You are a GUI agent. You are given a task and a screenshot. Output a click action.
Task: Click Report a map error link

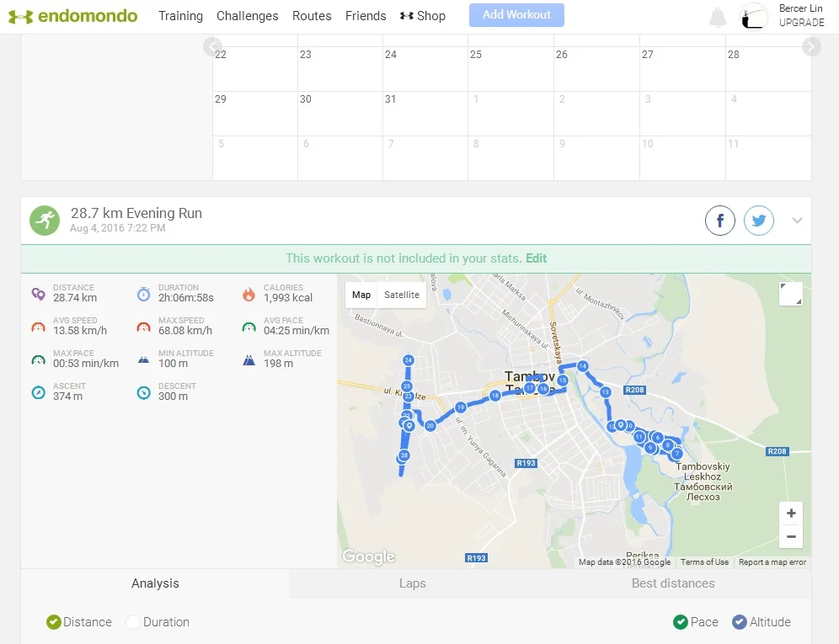[772, 562]
